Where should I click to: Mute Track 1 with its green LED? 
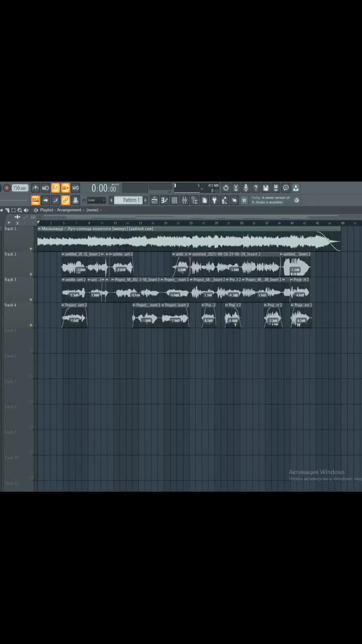click(x=31, y=249)
